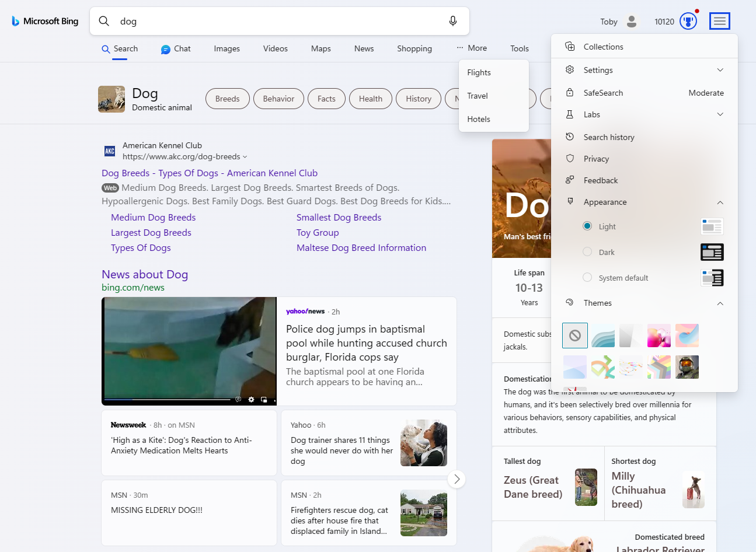
Task: Switch to the Shopping tab
Action: (414, 49)
